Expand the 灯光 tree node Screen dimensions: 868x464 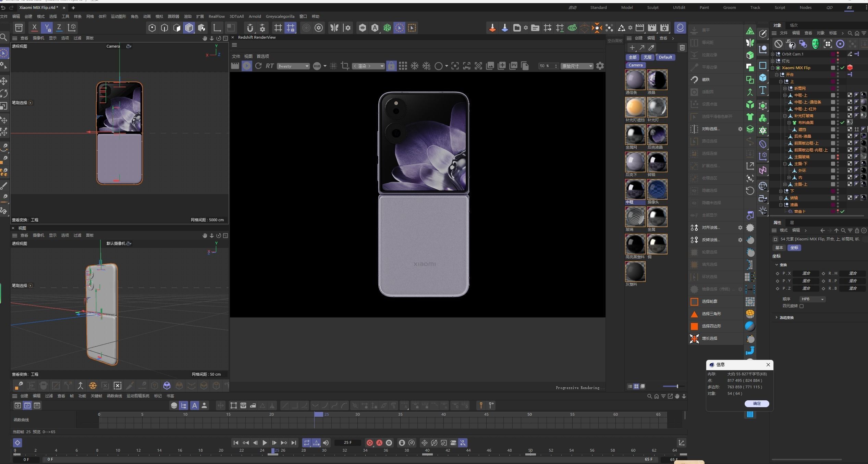coord(773,61)
